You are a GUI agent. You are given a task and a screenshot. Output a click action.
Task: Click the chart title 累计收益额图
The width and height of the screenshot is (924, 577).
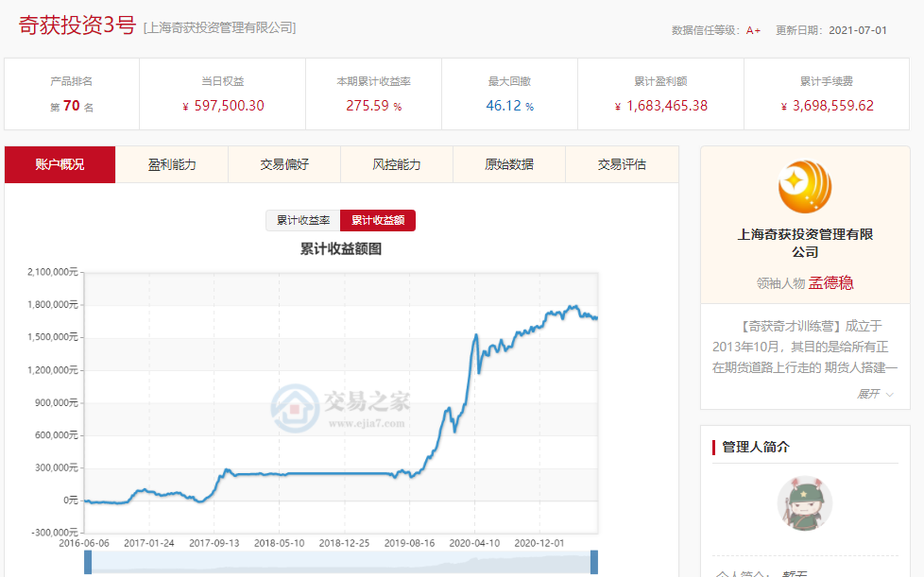[341, 249]
